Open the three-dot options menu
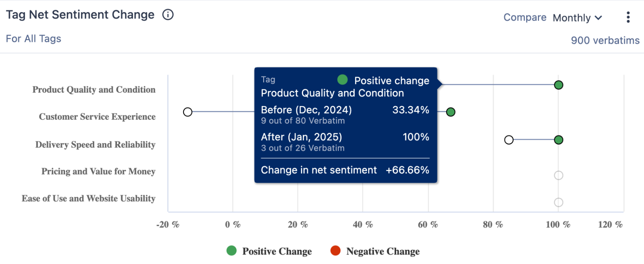 coord(628,18)
